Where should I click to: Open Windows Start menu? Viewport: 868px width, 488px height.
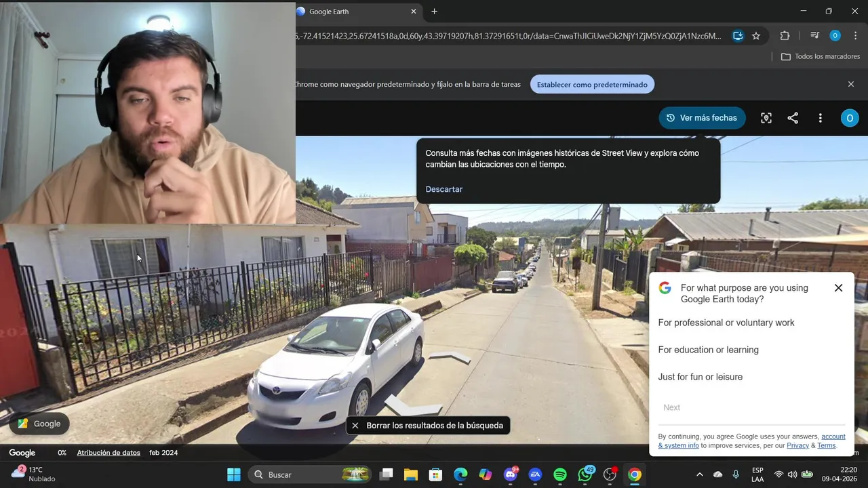coord(233,474)
